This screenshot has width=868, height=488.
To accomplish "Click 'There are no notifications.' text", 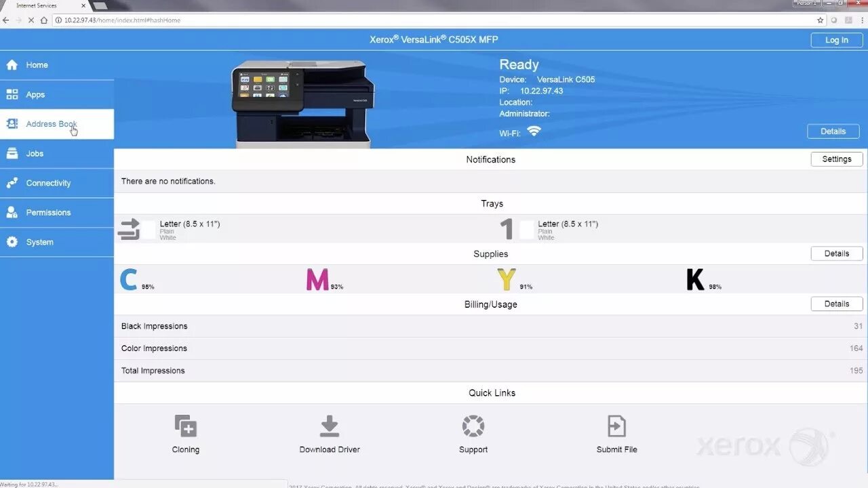I will click(x=168, y=181).
